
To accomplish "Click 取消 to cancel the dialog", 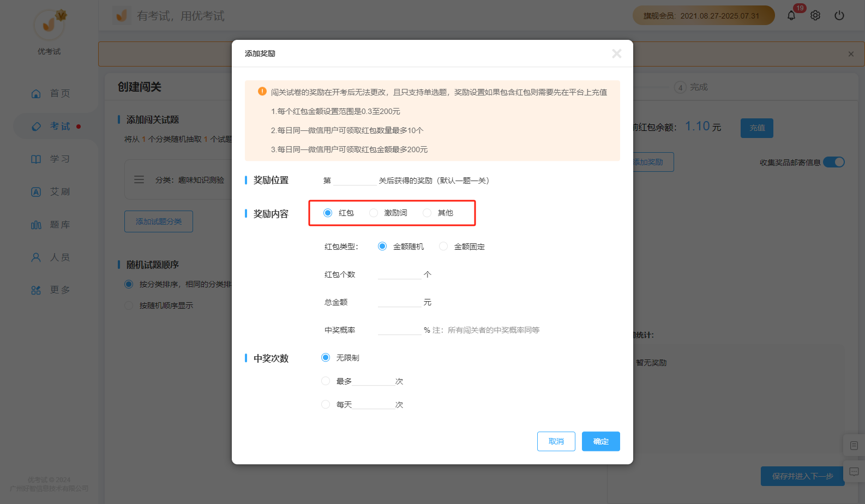I will (556, 441).
